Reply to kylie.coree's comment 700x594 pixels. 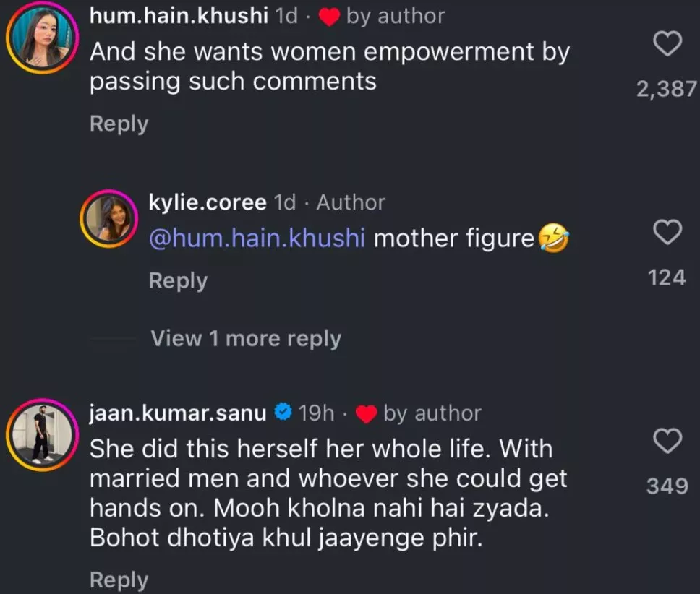tap(178, 280)
